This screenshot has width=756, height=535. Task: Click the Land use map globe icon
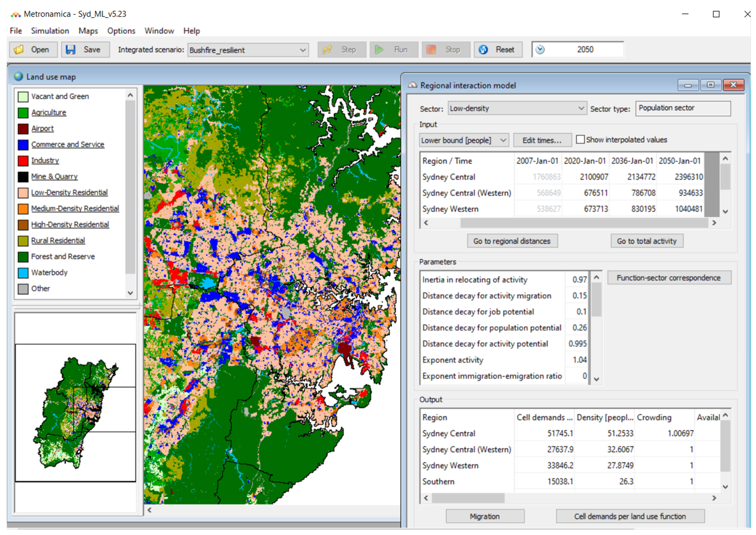point(19,77)
